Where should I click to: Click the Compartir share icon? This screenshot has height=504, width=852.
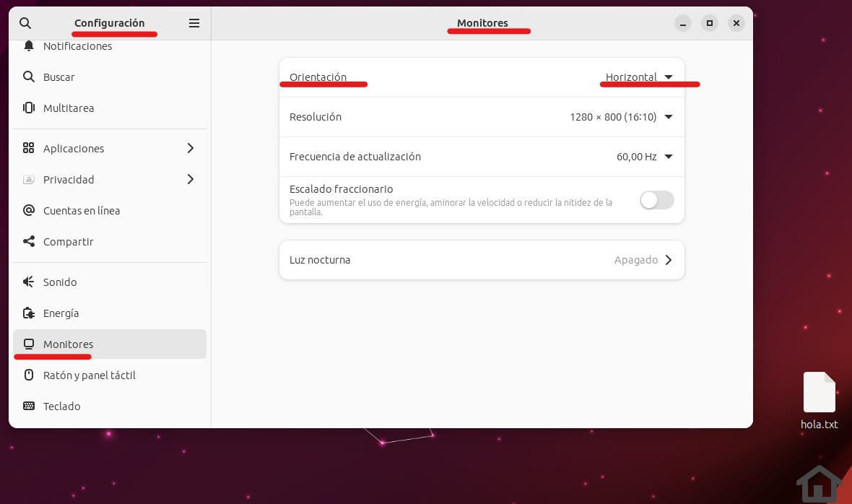[29, 241]
